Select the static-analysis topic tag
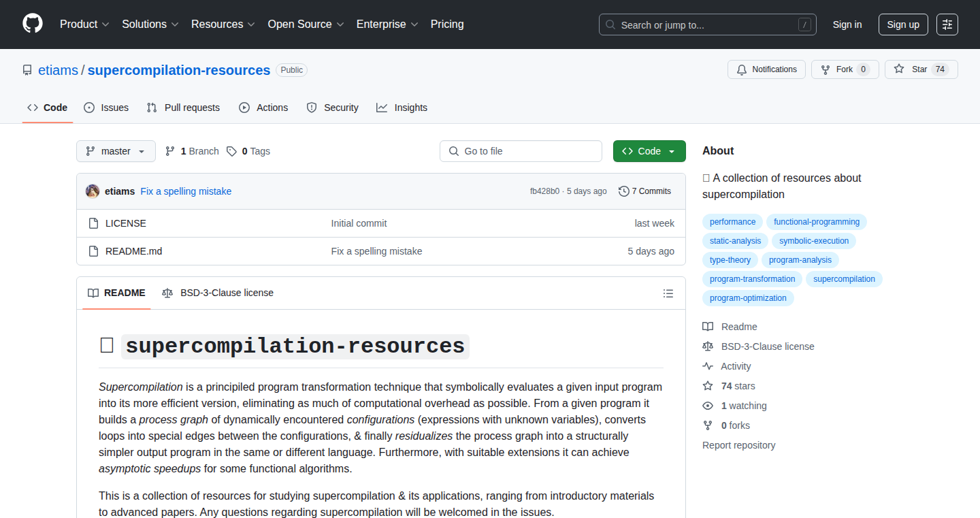This screenshot has width=980, height=518. 736,241
